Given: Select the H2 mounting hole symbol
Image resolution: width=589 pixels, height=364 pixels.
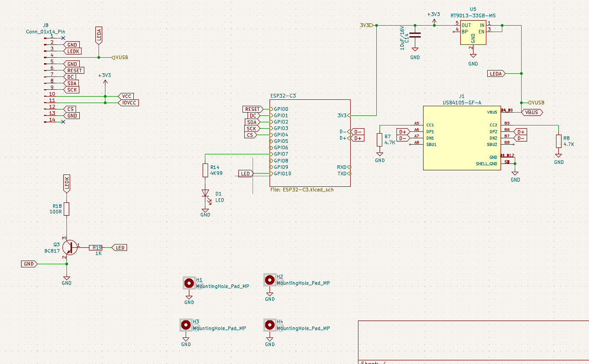Looking at the screenshot, I should 270,280.
